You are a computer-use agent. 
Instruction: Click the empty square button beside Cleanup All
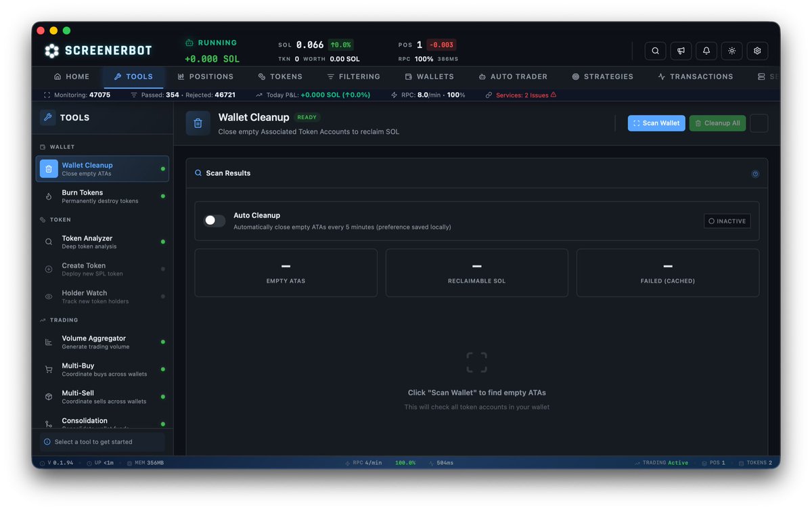[x=759, y=123]
